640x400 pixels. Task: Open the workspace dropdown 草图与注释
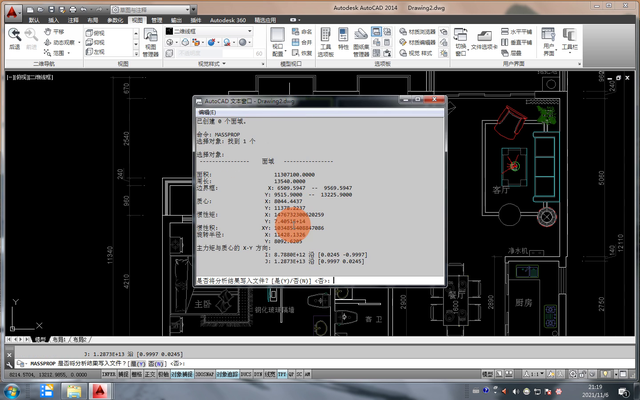pyautogui.click(x=151, y=9)
